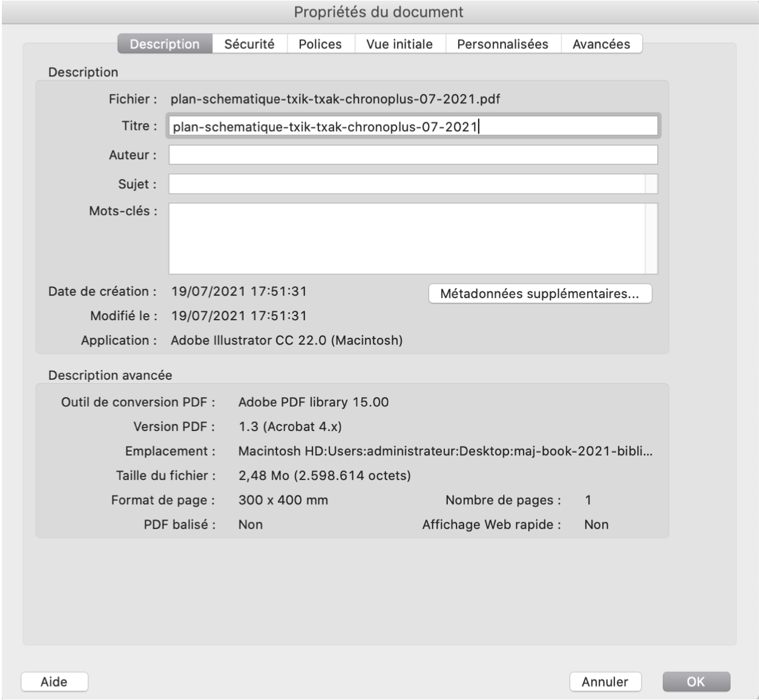The height and width of the screenshot is (700, 759).
Task: Confirm with the OK button
Action: tap(696, 682)
